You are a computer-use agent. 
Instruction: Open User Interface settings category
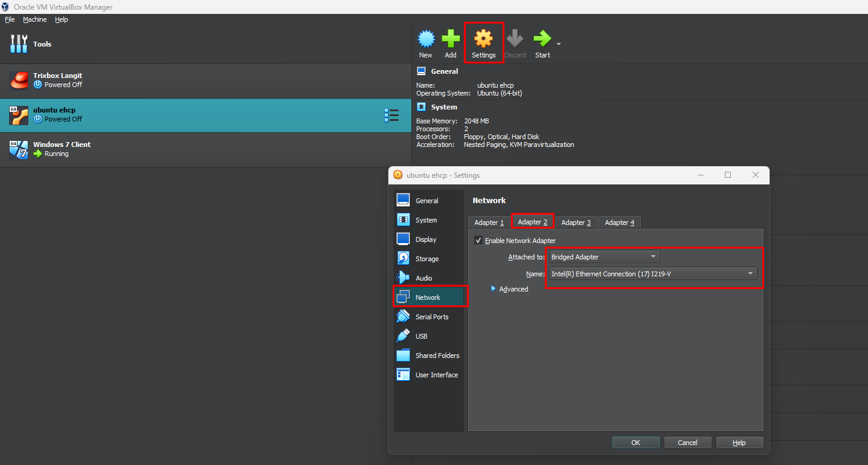[429, 375]
